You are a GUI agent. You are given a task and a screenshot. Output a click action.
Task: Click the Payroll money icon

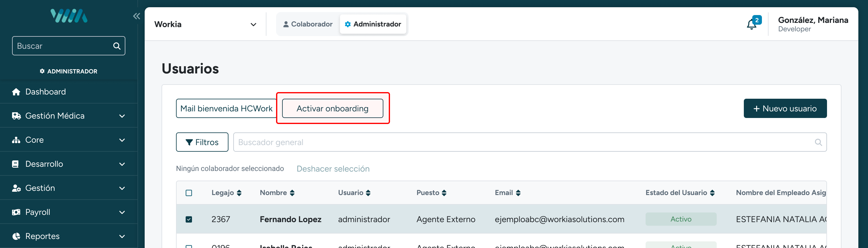16,212
